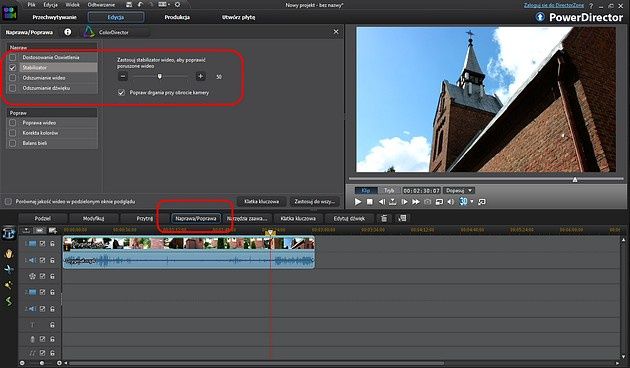Open the hand-shaped room icon in sidebar
630x368 pixels.
click(9, 254)
